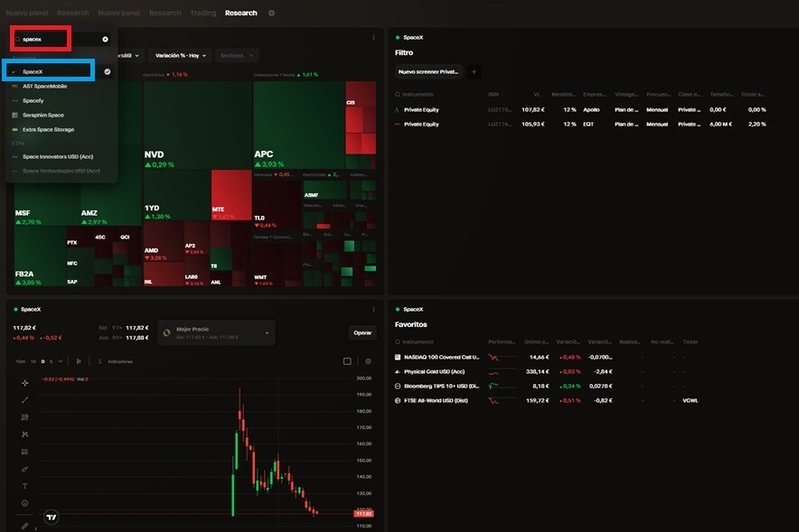Viewport: 799px width, 532px height.
Task: Open NASDAQ 100 Covered Call favorite
Action: point(548,358)
